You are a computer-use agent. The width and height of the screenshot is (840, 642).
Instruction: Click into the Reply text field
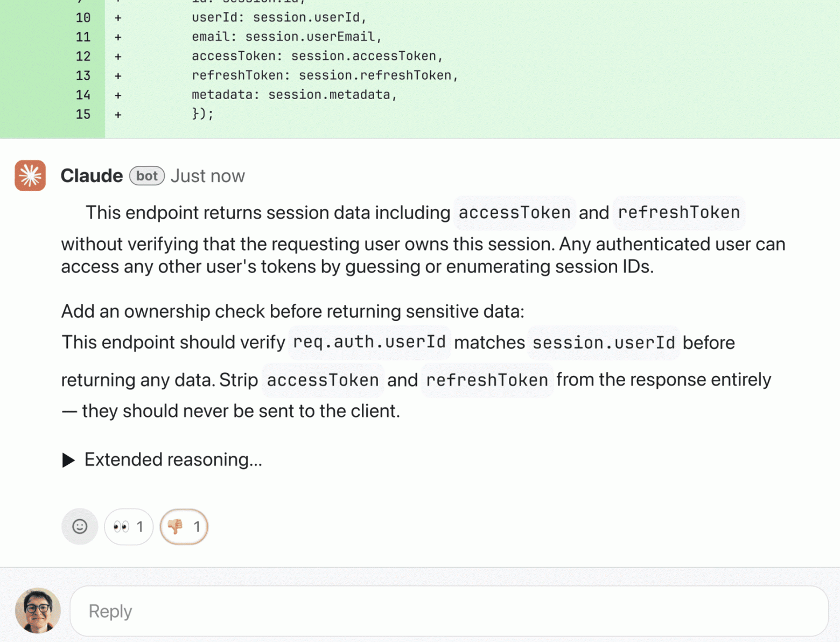pyautogui.click(x=449, y=611)
